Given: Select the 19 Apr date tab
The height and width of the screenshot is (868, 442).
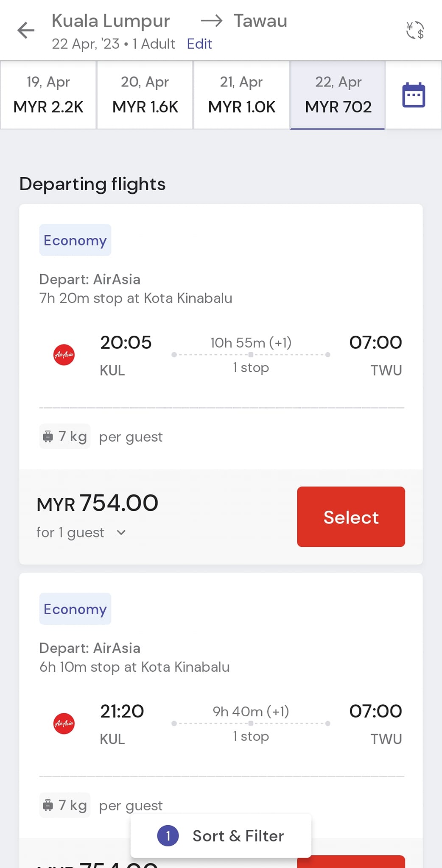Looking at the screenshot, I should [x=48, y=95].
